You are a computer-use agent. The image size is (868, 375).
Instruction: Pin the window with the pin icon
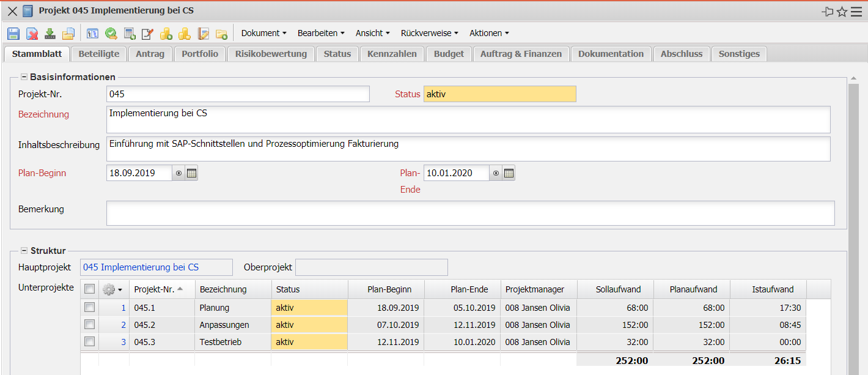828,12
